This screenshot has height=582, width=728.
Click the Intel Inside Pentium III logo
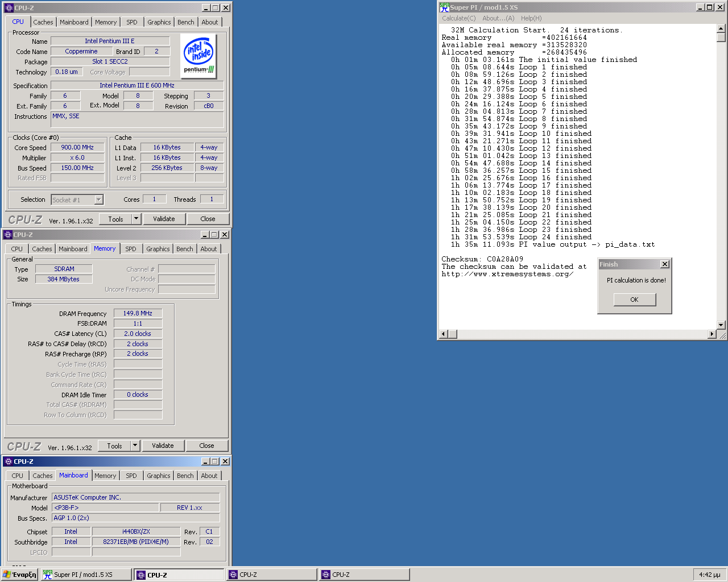[199, 55]
